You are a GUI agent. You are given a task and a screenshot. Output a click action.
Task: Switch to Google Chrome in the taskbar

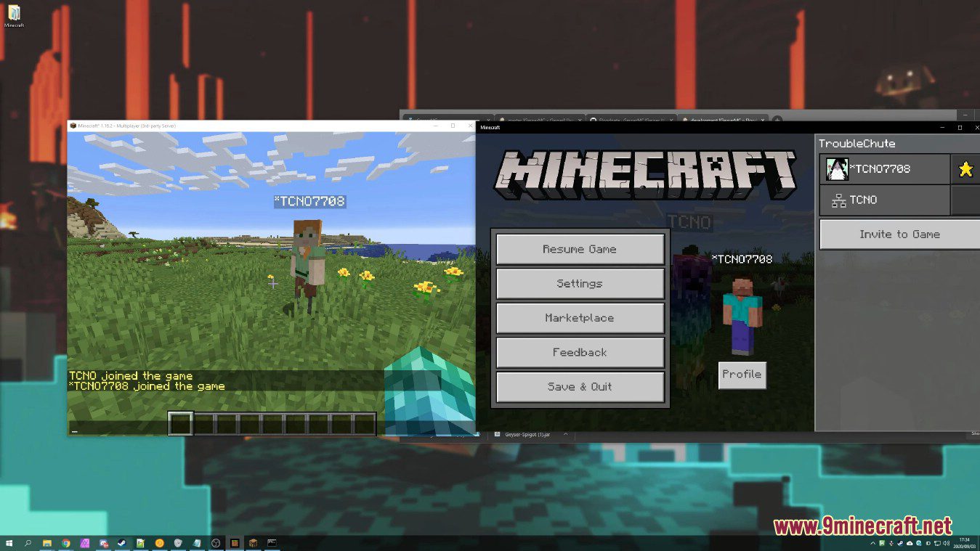(x=66, y=543)
